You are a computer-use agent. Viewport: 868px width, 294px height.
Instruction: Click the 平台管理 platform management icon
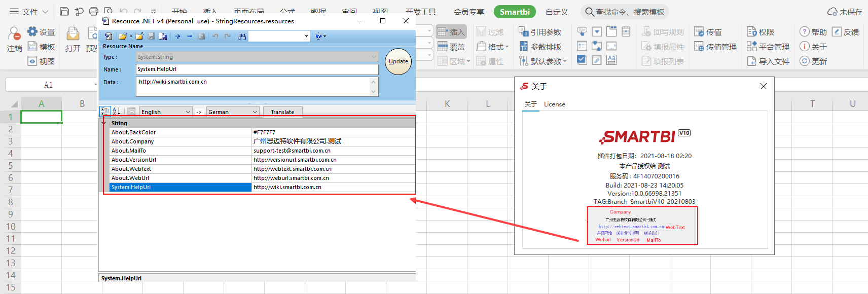point(752,47)
